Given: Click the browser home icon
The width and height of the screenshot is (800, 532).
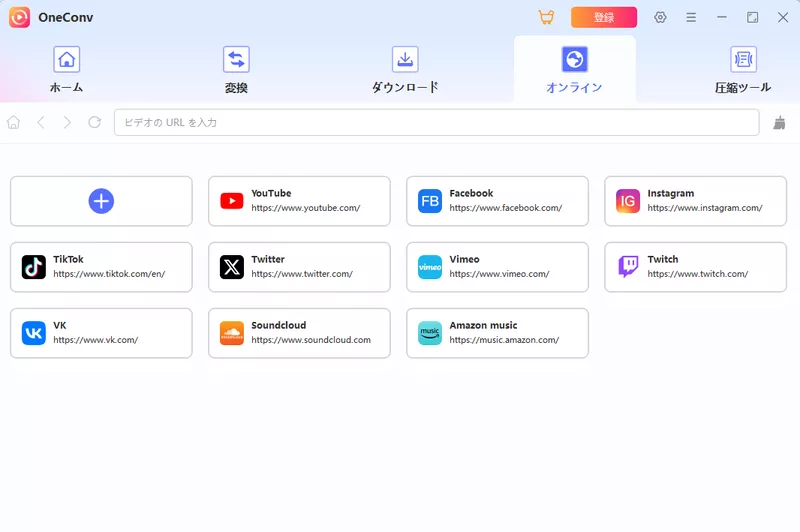Looking at the screenshot, I should [x=14, y=122].
